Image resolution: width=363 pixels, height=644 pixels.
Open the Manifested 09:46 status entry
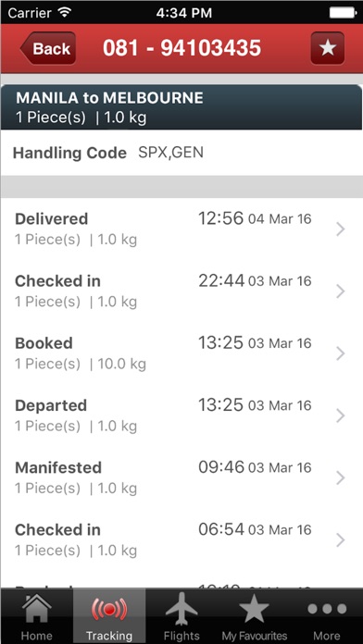tap(181, 478)
